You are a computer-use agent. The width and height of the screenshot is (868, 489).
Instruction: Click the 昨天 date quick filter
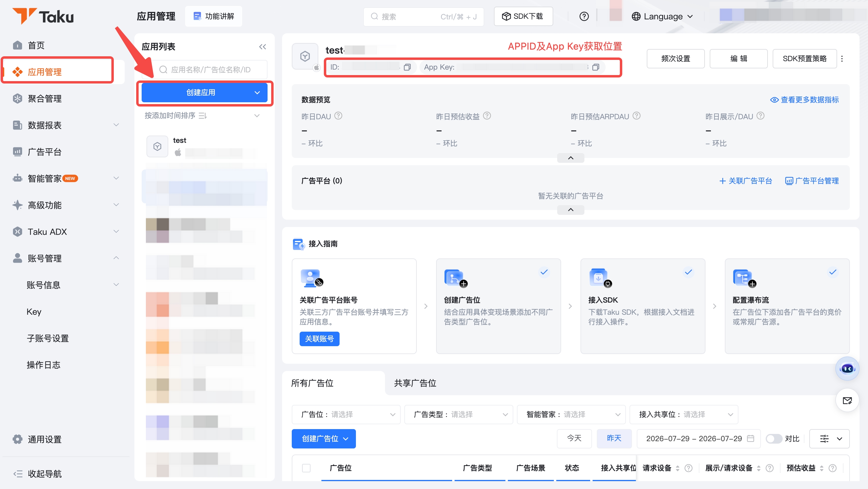(x=613, y=438)
